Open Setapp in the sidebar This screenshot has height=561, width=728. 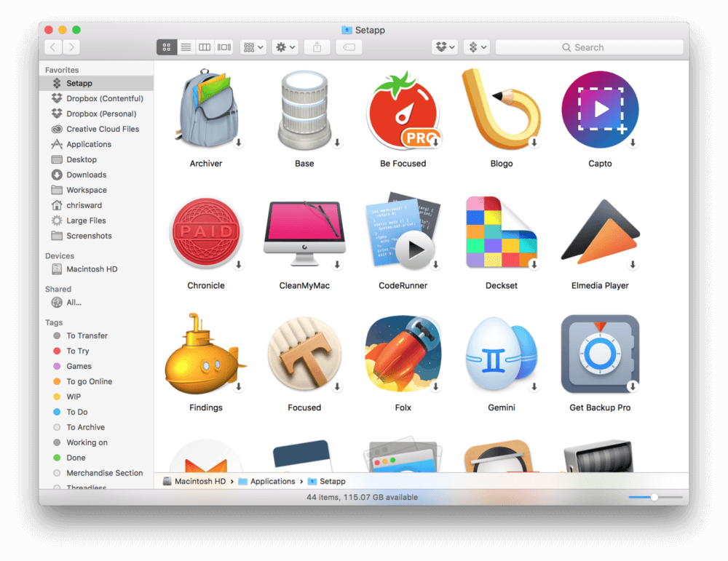click(96, 84)
